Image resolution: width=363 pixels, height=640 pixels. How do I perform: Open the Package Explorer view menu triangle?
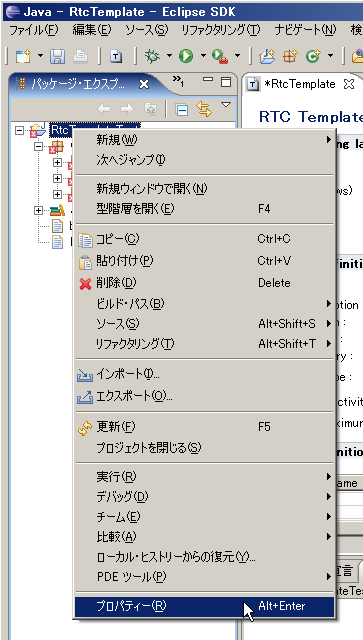pyautogui.click(x=226, y=105)
